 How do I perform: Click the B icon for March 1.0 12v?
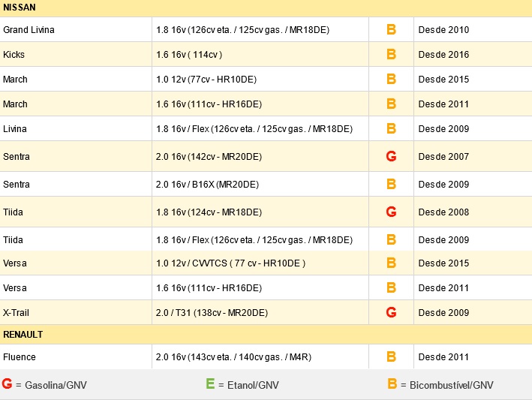391,79
